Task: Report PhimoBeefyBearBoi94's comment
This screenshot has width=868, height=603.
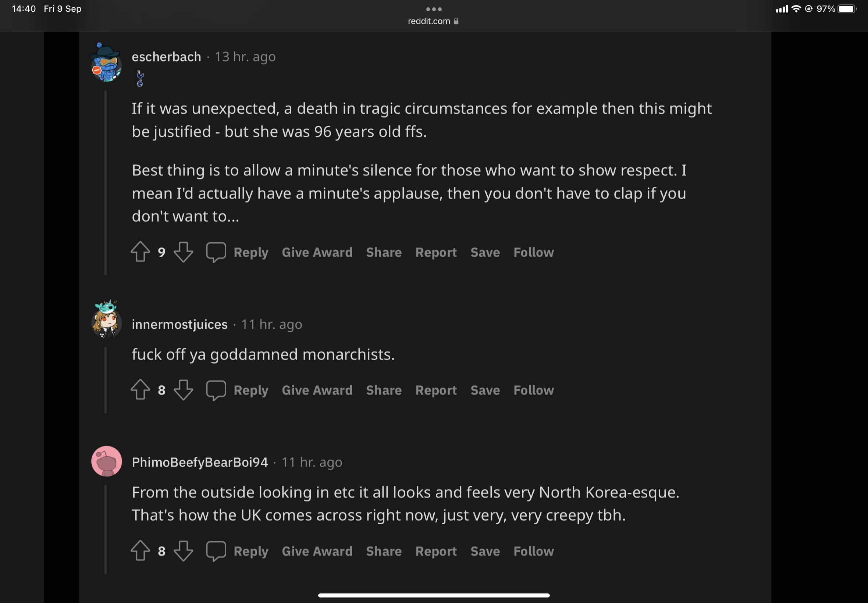Action: [x=436, y=551]
